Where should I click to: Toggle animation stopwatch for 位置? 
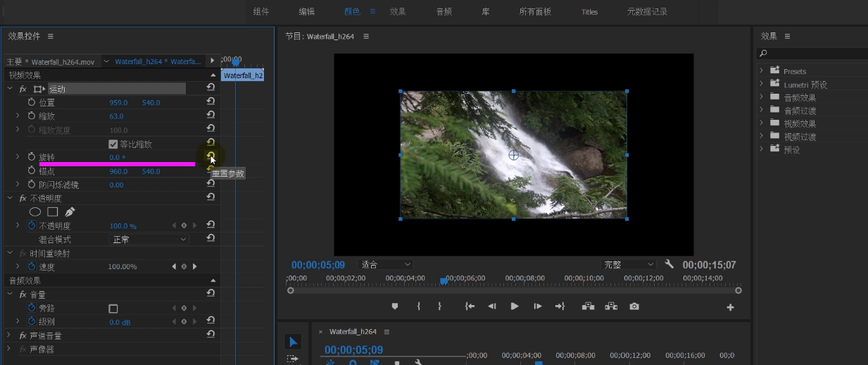(31, 102)
